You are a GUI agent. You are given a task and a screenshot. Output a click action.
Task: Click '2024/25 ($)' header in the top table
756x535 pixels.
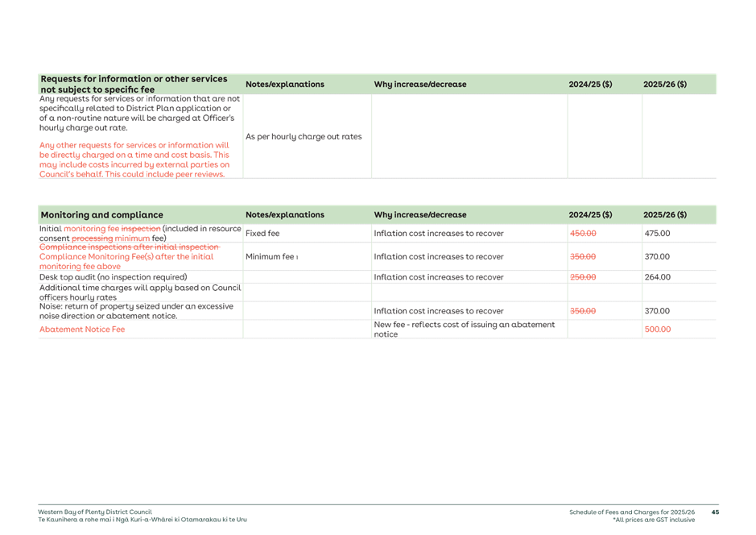[x=590, y=85]
